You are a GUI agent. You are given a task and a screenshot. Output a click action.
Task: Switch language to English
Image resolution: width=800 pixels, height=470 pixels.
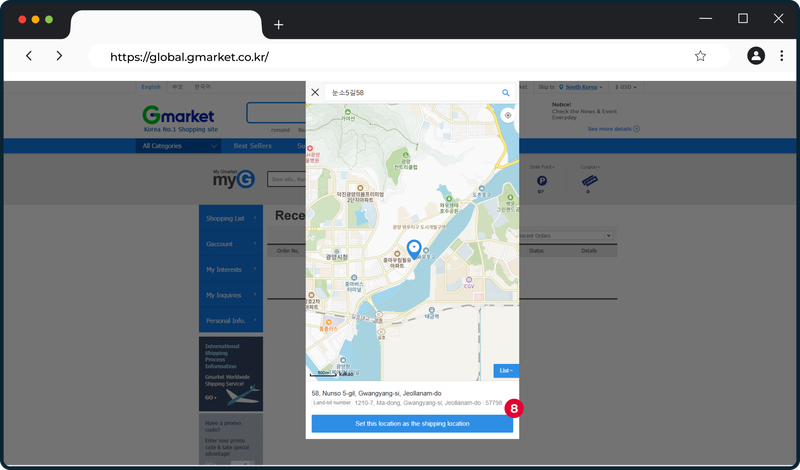pyautogui.click(x=151, y=87)
